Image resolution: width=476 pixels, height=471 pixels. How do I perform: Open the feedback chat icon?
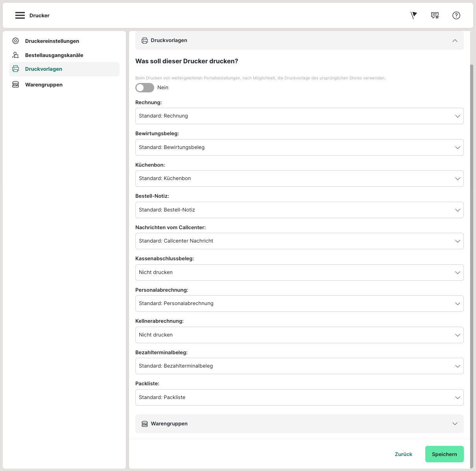[435, 15]
